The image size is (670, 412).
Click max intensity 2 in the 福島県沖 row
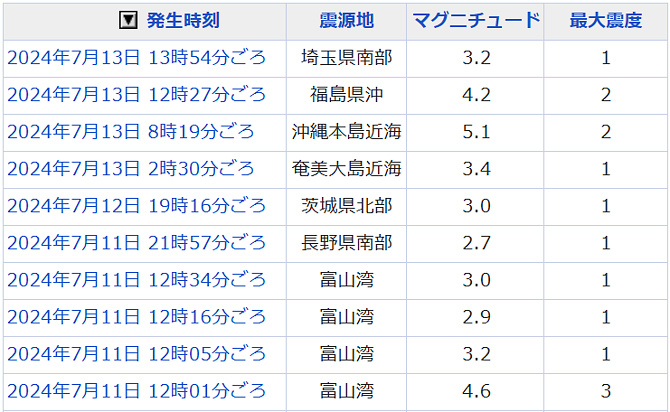[605, 94]
